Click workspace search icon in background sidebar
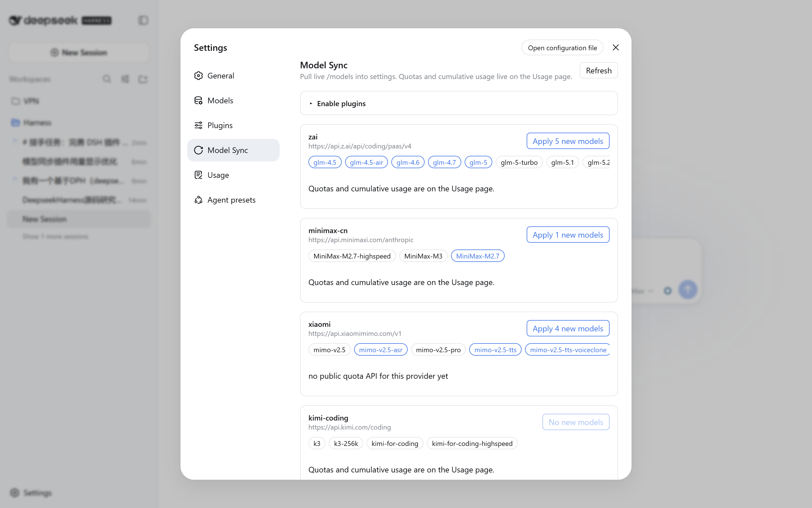This screenshot has height=508, width=812. (107, 79)
